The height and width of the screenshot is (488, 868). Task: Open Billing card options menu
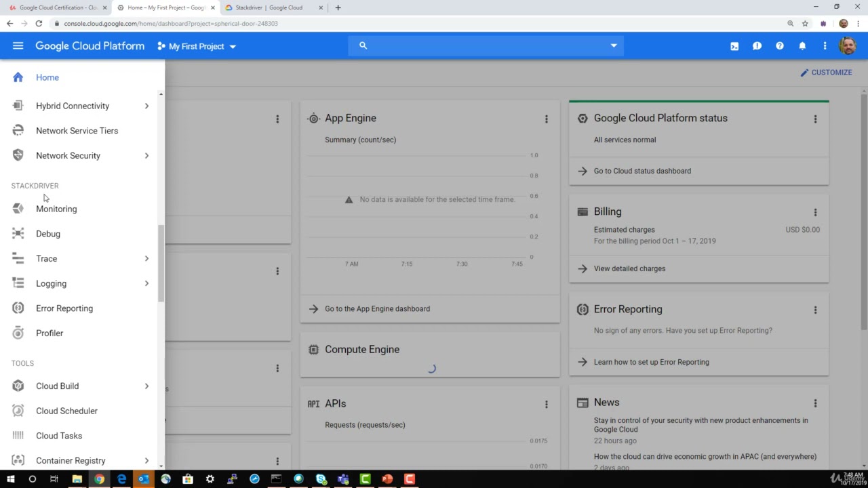(x=815, y=212)
